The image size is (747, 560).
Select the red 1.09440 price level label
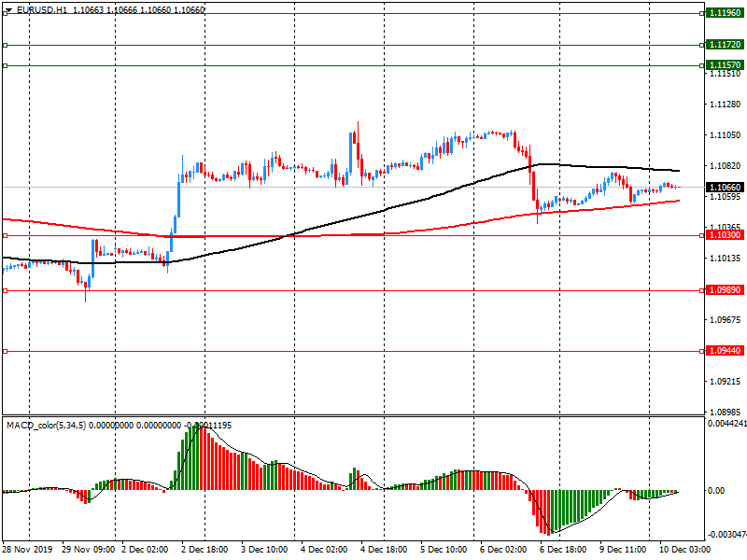coord(725,351)
